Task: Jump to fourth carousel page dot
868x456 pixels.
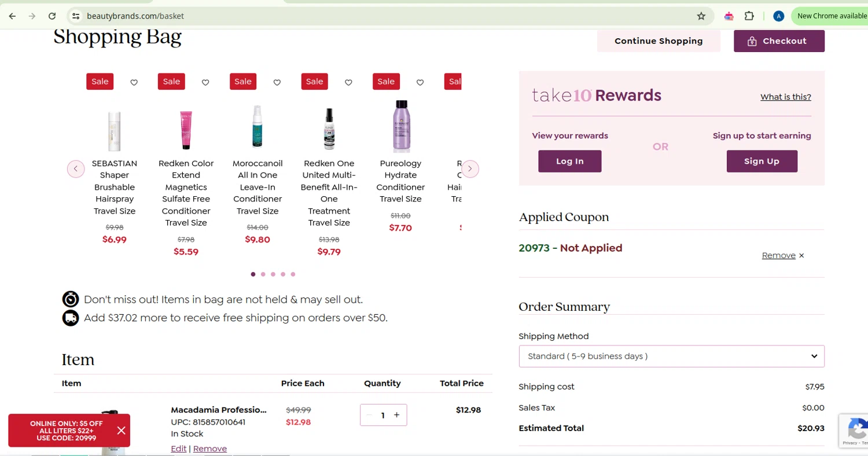Action: point(283,274)
